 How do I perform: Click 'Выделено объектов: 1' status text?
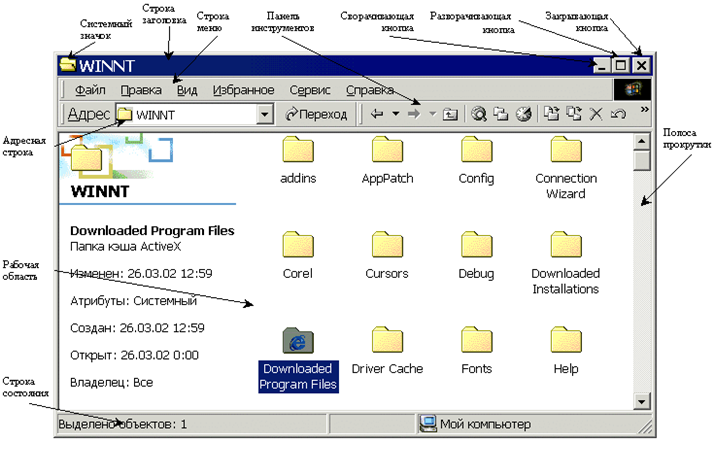pos(123,424)
